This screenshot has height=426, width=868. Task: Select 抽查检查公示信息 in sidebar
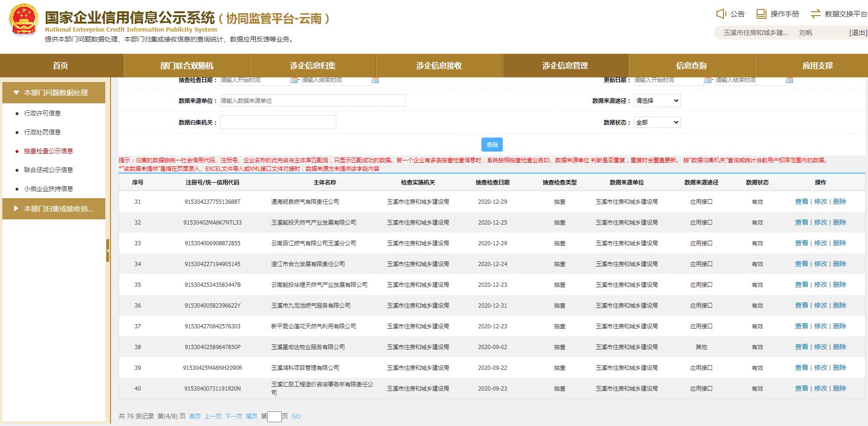(49, 151)
